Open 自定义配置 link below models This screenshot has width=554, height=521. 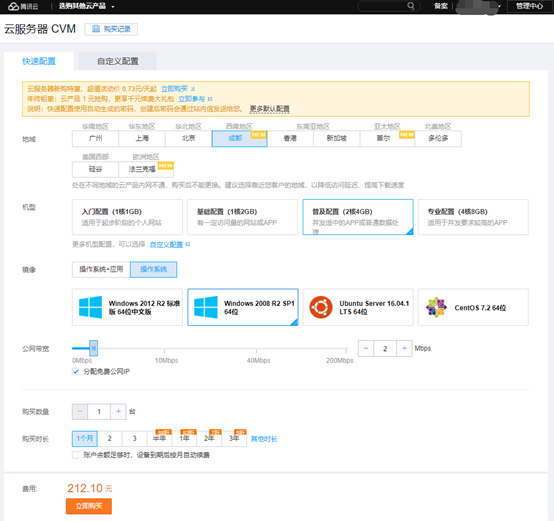point(166,244)
